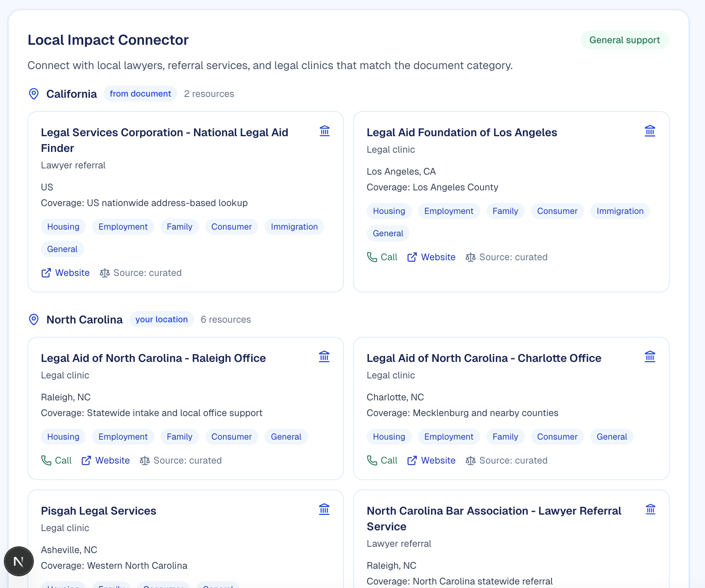
Task: Click 'Pisgah Legal Services' card title
Action: [99, 511]
